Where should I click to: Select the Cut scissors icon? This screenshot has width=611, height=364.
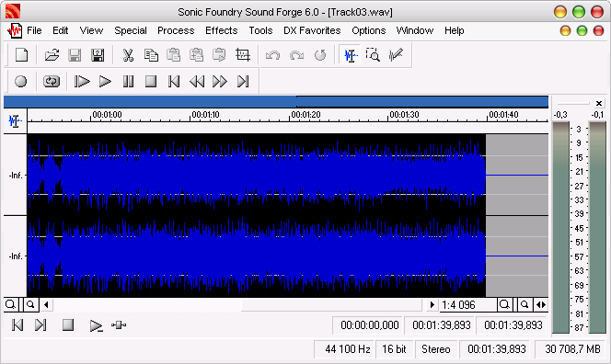click(128, 55)
